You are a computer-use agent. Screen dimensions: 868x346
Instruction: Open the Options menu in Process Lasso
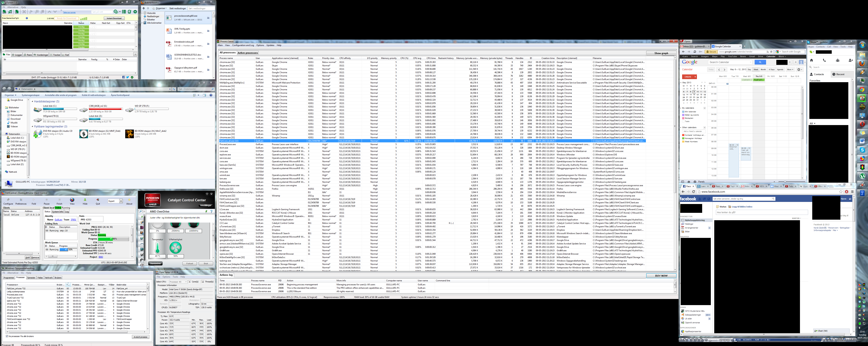[260, 45]
